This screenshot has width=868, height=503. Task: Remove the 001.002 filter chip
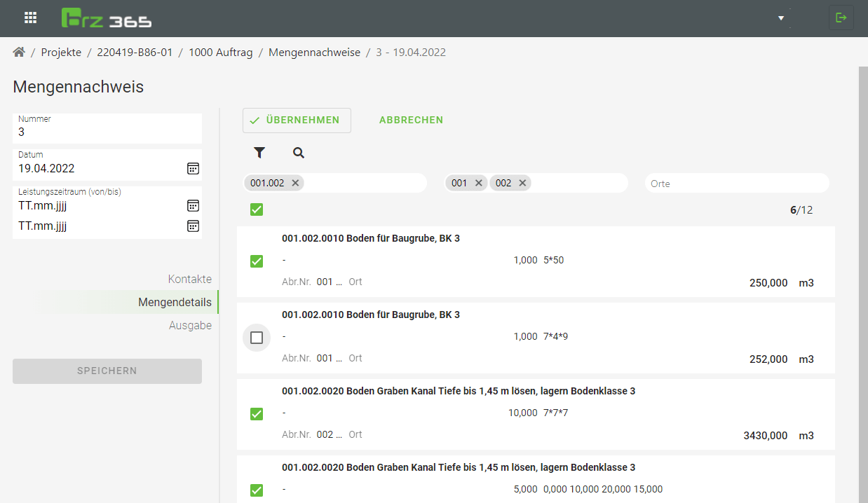point(295,183)
